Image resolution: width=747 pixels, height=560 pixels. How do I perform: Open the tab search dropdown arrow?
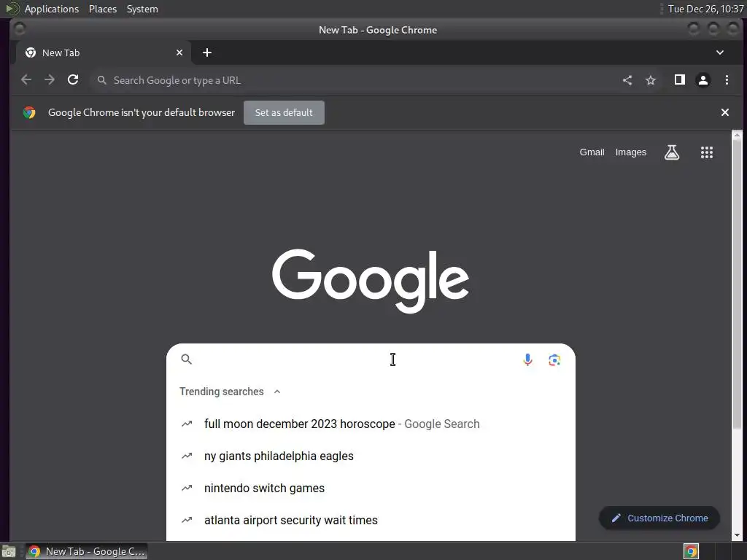720,52
